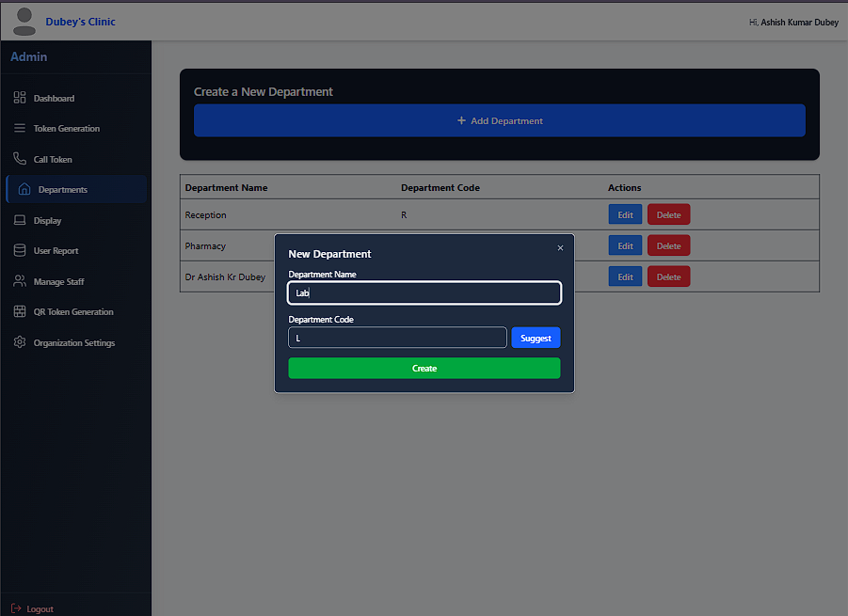The width and height of the screenshot is (848, 616).
Task: Open QR Token Generation
Action: 21,311
